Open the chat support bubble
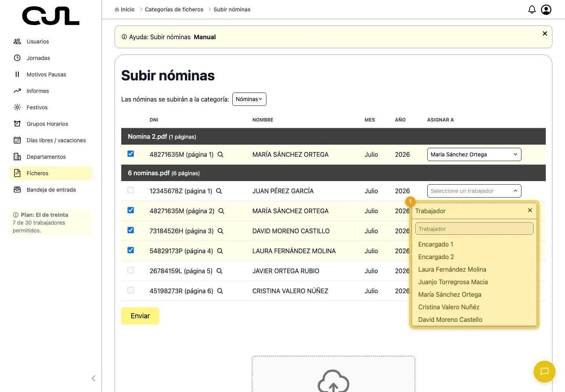The height and width of the screenshot is (392, 565). point(545,371)
